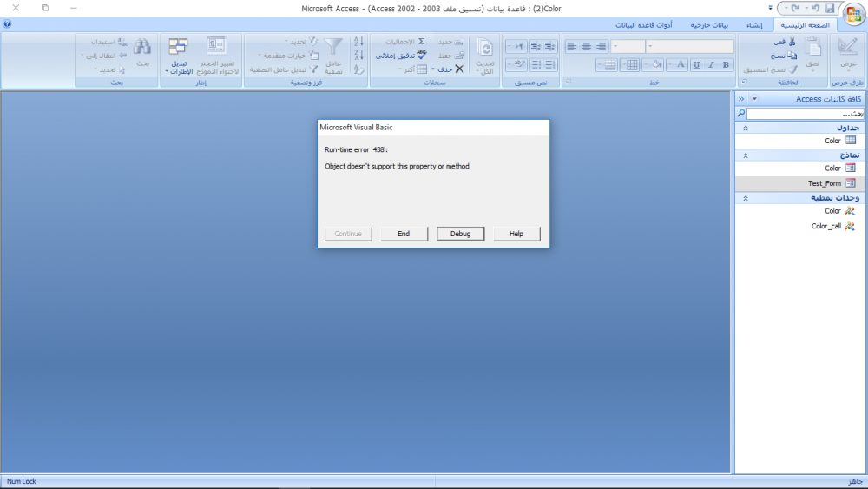Viewport: 868px width, 489px height.
Task: Click the clear all sorts eraser icon
Action: [358, 69]
